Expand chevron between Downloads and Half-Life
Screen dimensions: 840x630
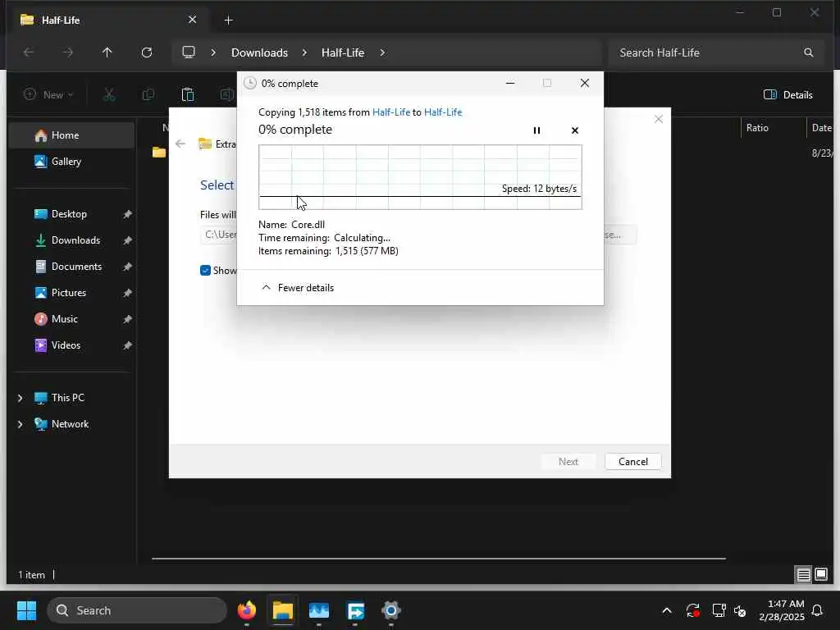pyautogui.click(x=304, y=52)
